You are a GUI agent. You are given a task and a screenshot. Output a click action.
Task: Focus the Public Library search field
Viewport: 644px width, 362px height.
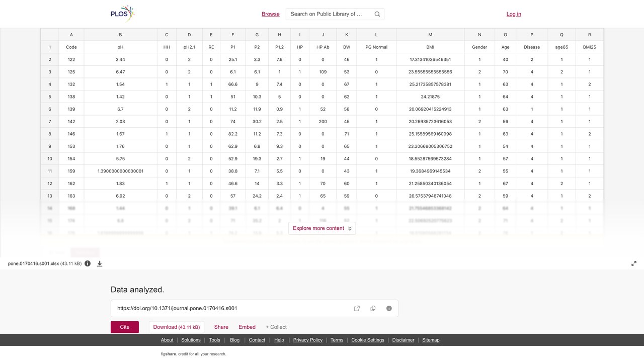[x=329, y=14]
